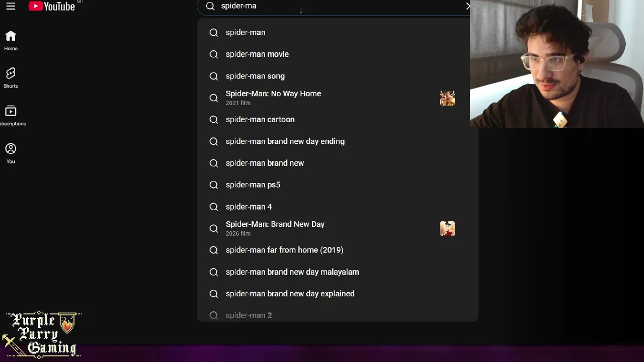Select the "spider-man" suggestion
The height and width of the screenshot is (362, 644).
click(x=337, y=33)
